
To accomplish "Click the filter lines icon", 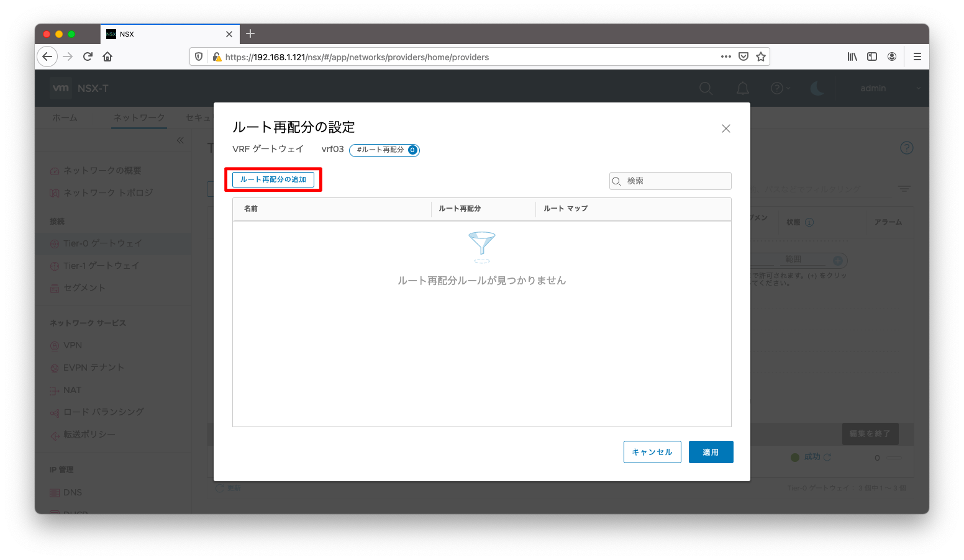I will click(904, 189).
